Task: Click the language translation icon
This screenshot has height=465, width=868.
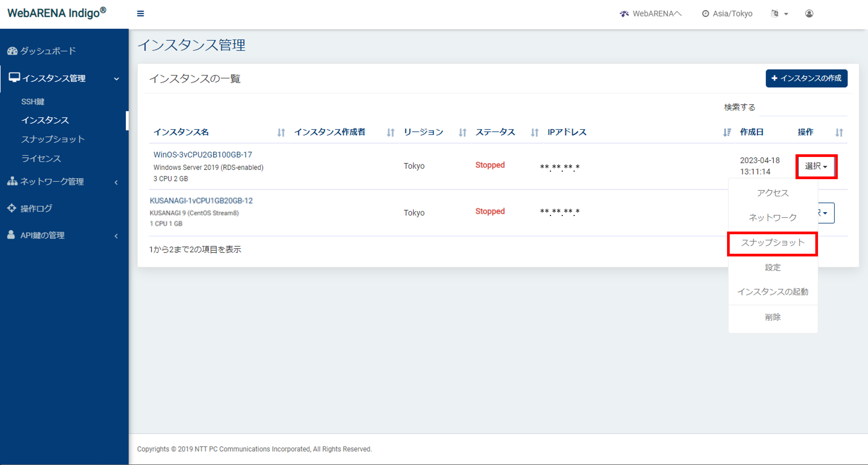Action: point(775,13)
